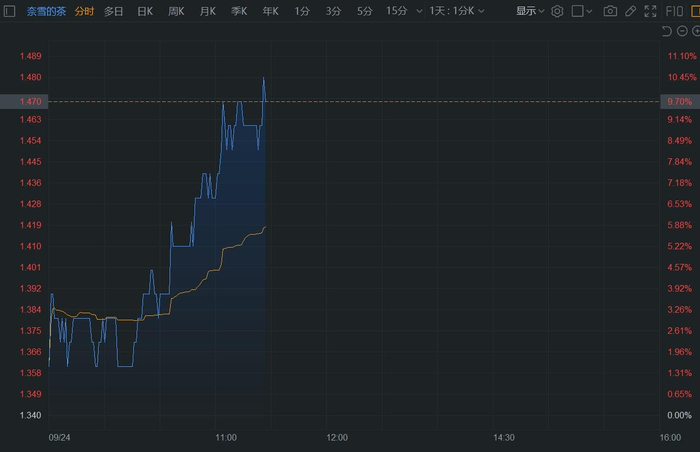This screenshot has width=700, height=452.
Task: Expand the layout dropdown arrow beside square
Action: [590, 11]
